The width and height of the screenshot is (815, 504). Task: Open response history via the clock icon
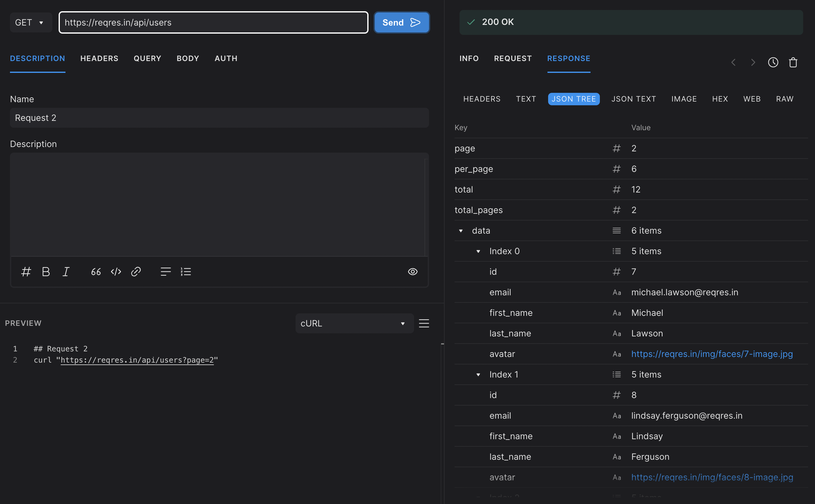(x=773, y=62)
